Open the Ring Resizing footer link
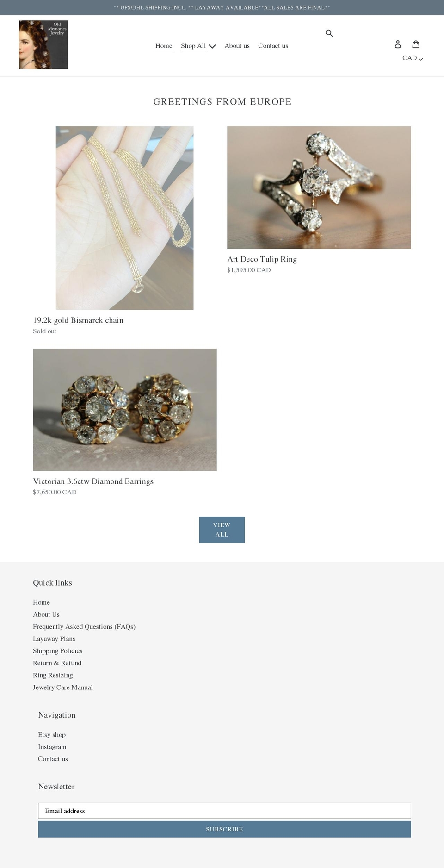The image size is (444, 868). [x=53, y=675]
